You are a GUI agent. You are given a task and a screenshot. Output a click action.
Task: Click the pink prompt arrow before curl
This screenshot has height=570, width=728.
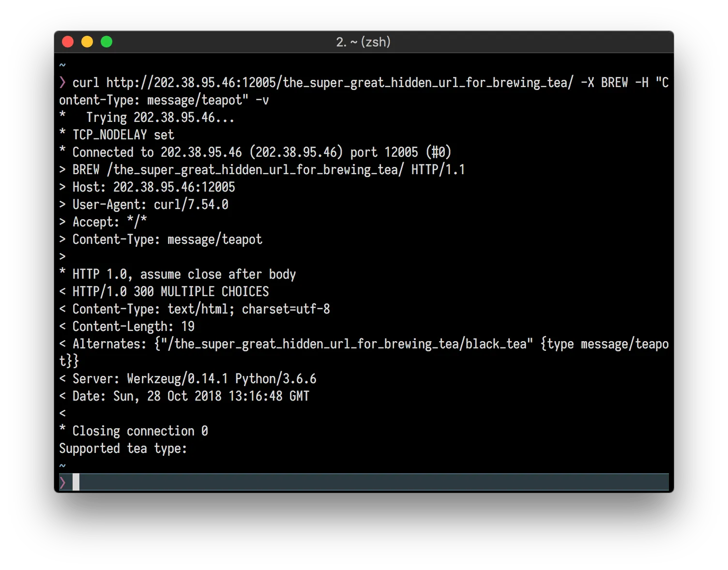click(x=62, y=83)
